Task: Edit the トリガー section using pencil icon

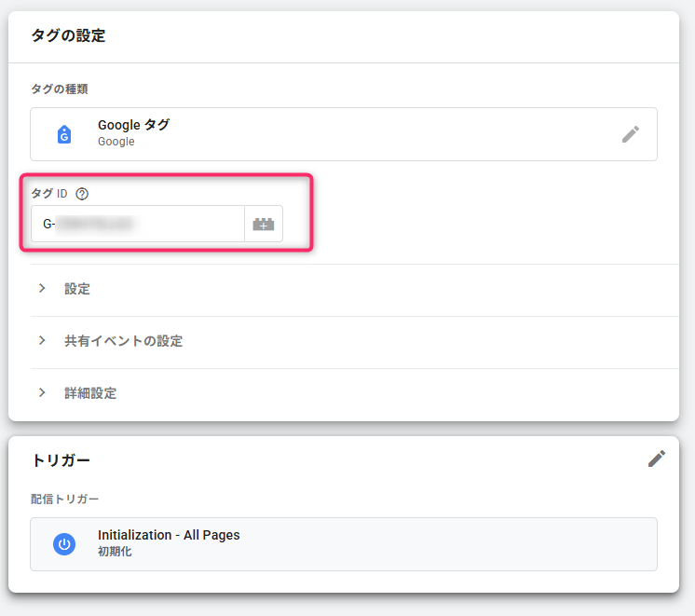Action: (657, 459)
